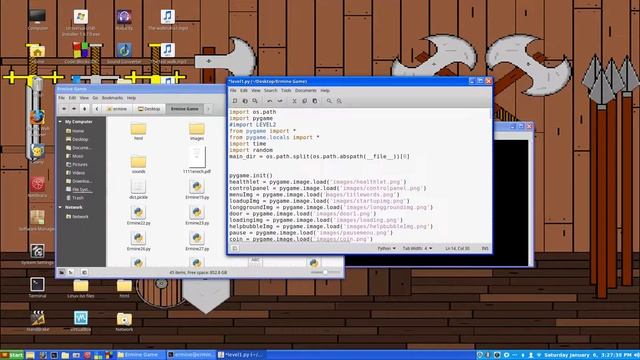Click the New document icon in the editor toolbar

[235, 101]
